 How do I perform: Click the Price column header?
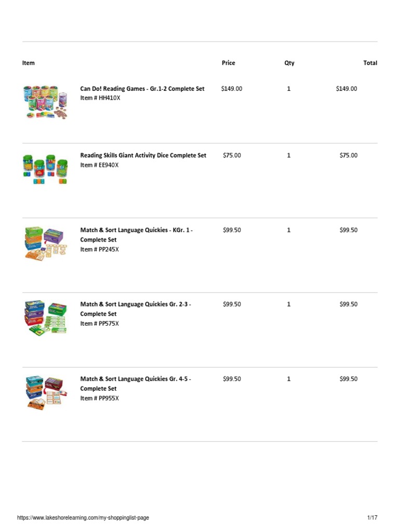point(229,63)
